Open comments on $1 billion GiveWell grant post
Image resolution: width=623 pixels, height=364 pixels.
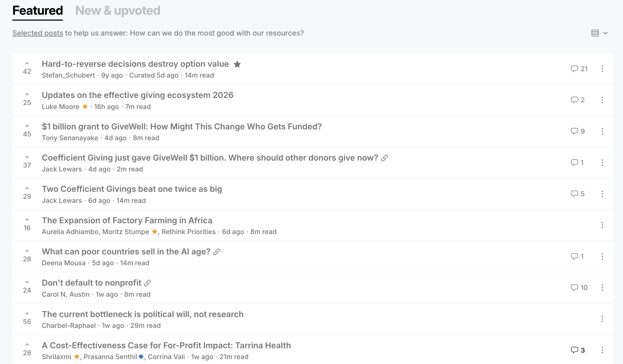(578, 131)
